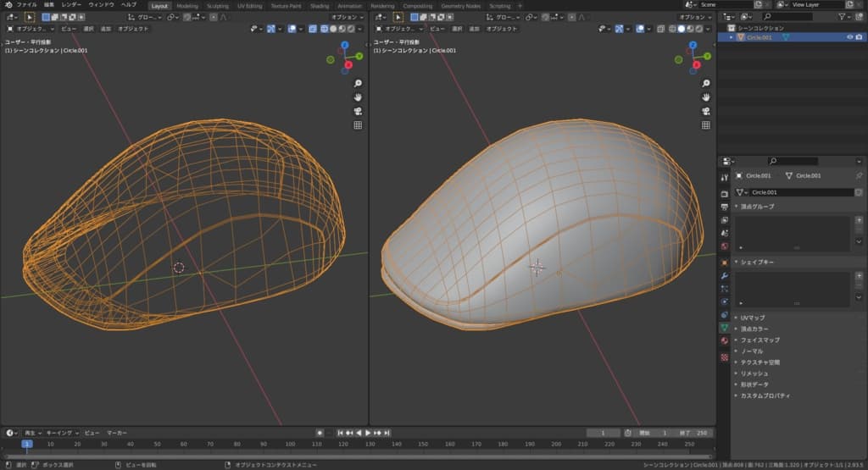Screen dimensions: 868x470
Task: Open the Material properties tab icon
Action: tap(724, 340)
